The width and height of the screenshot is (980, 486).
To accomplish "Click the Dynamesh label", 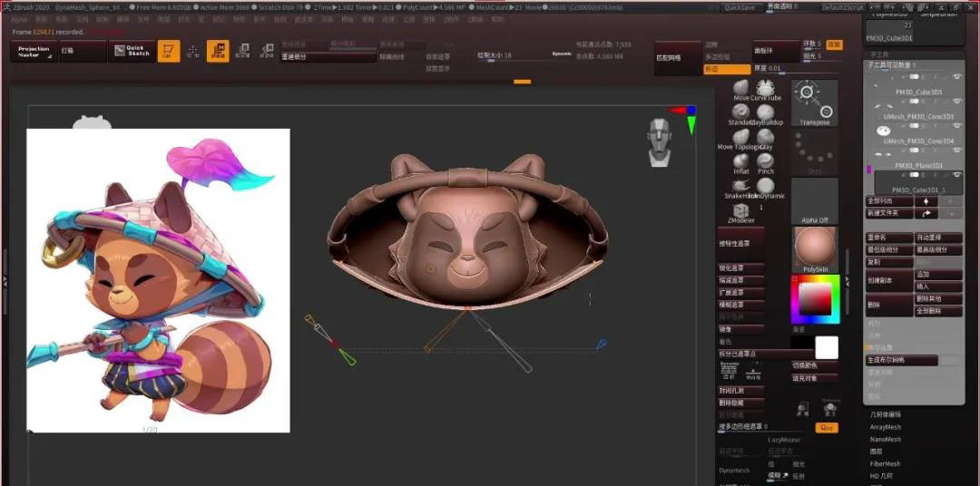I will tap(734, 471).
